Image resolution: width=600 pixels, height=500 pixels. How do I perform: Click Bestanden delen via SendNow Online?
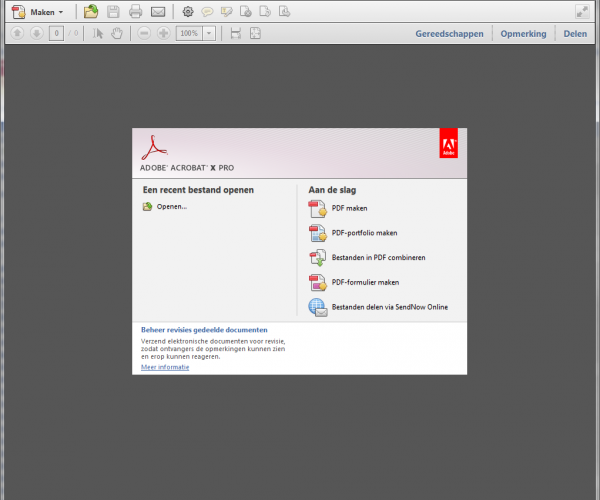tap(390, 307)
